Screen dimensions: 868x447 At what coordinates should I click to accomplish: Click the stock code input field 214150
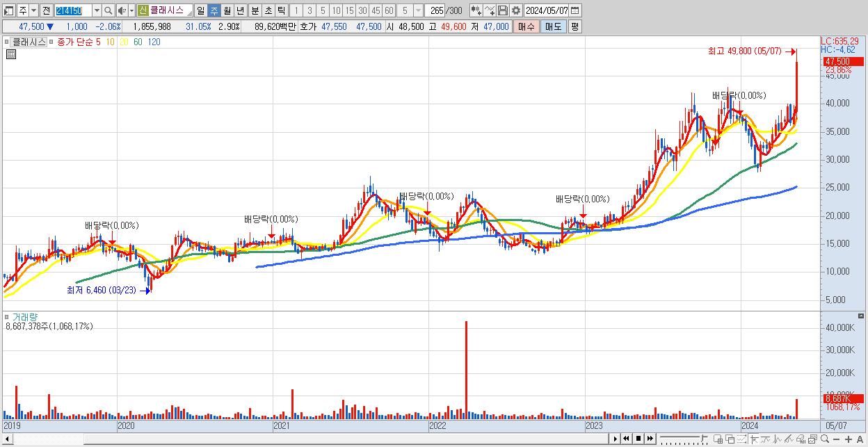(x=73, y=10)
